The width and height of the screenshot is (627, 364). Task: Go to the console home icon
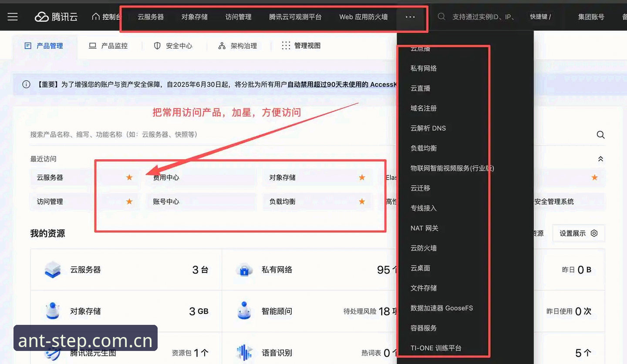(x=96, y=17)
